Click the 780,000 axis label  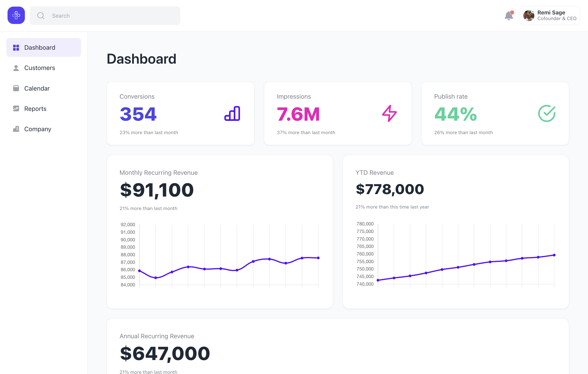click(365, 224)
